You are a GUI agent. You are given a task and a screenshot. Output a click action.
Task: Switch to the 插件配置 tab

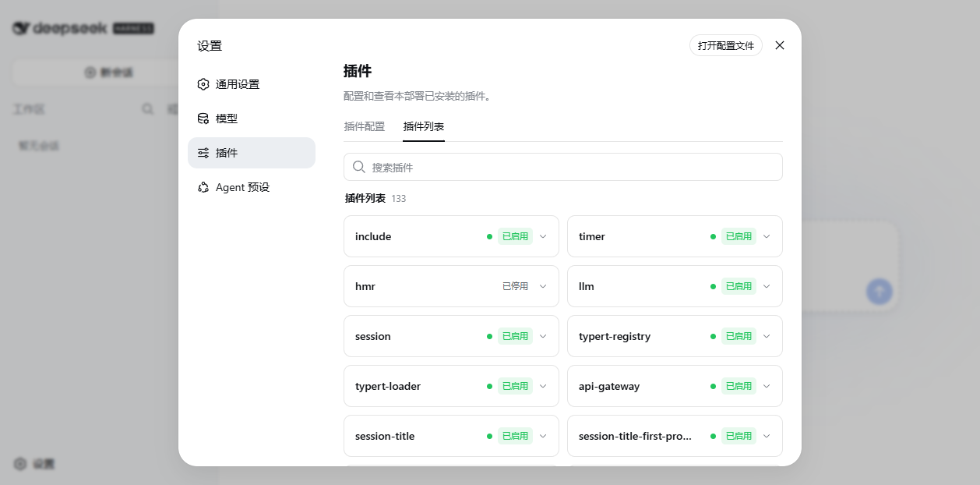coord(365,126)
